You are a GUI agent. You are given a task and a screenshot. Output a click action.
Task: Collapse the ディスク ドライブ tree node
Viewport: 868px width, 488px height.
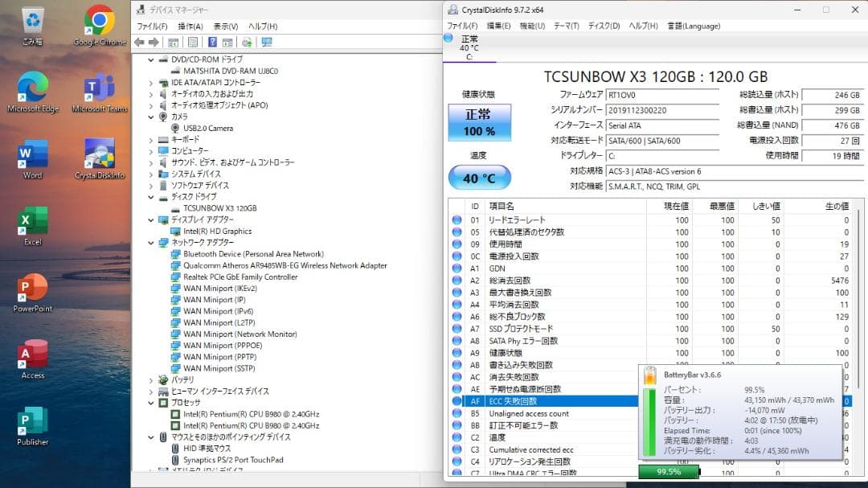coord(149,196)
